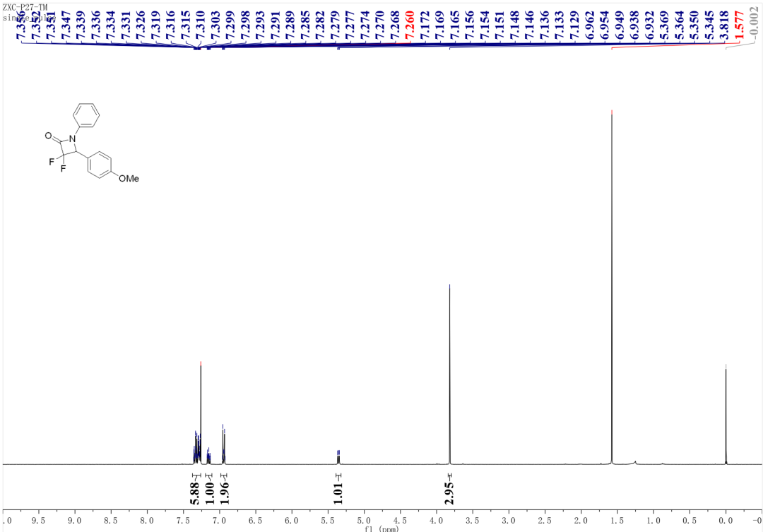The height and width of the screenshot is (532, 763).
Task: Select the red 1.577 peak label
Action: 739,25
